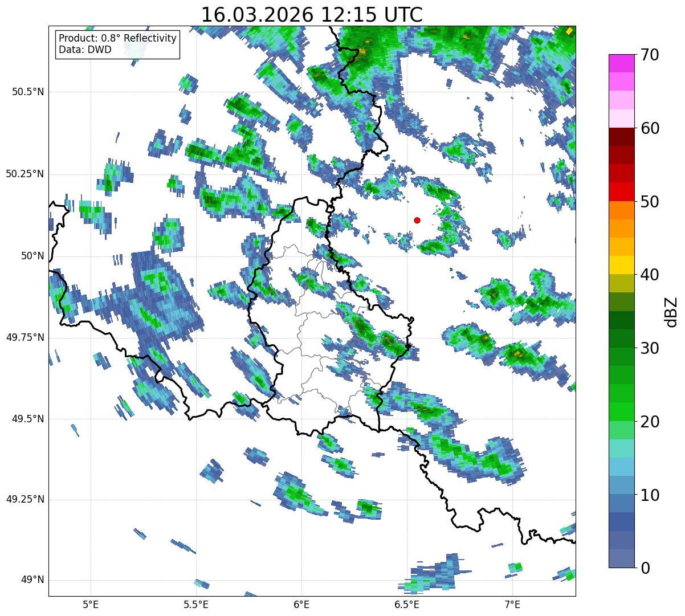
Task: Click the 6°E longitude label
Action: coord(301,604)
